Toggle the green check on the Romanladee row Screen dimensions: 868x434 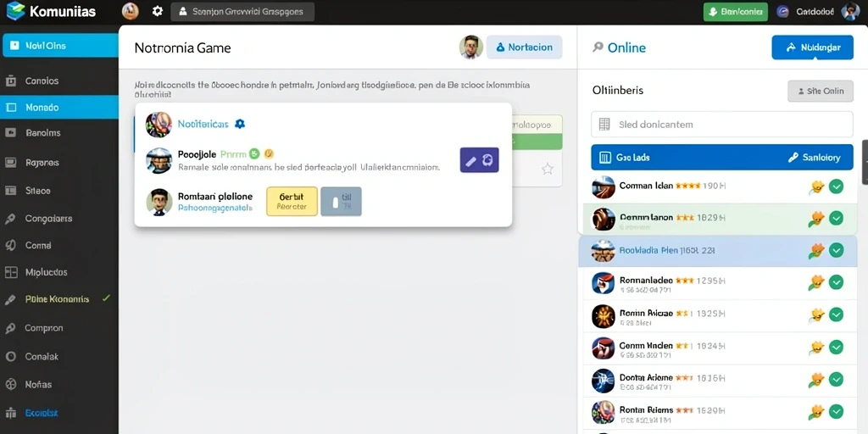[836, 282]
